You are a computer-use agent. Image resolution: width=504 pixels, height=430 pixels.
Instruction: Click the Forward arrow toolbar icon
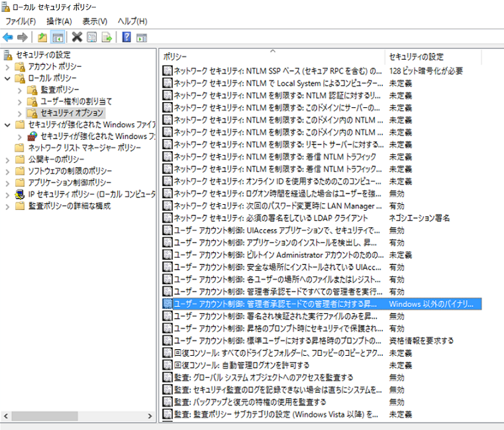[x=22, y=37]
